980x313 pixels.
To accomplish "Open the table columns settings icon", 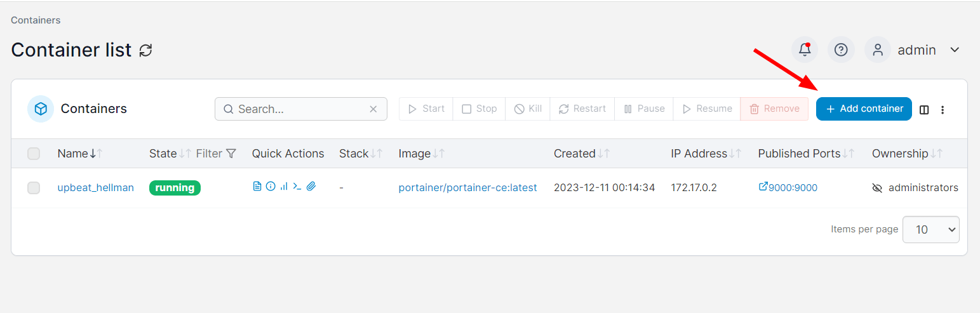I will tap(924, 109).
